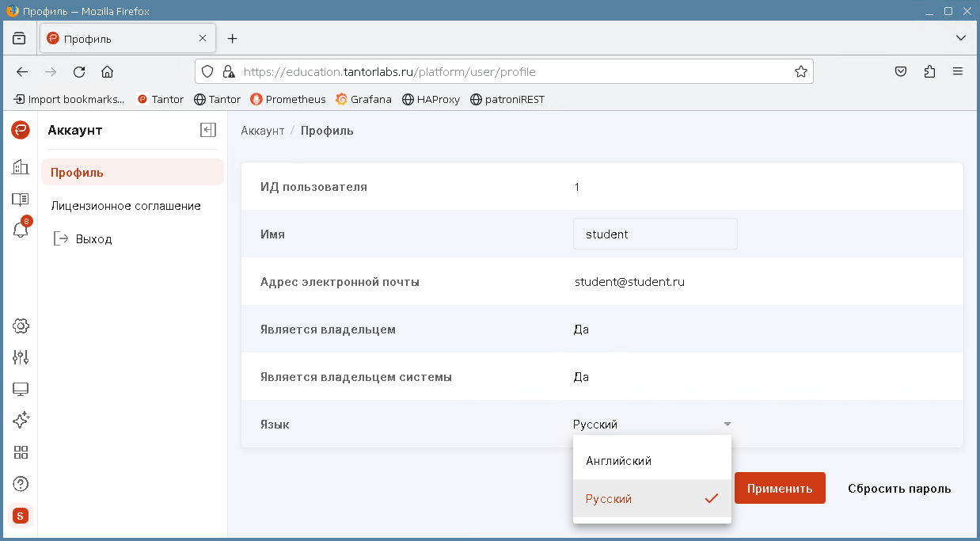Open the book documentation icon in sidebar

coord(21,199)
